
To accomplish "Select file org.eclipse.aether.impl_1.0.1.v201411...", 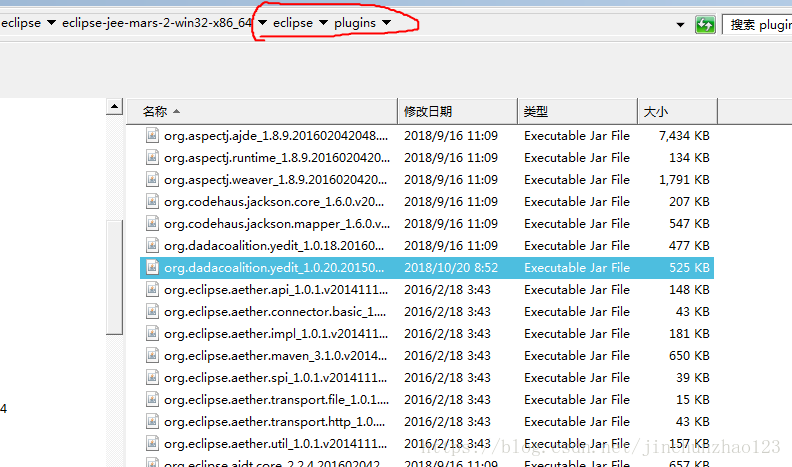I will pyautogui.click(x=276, y=334).
